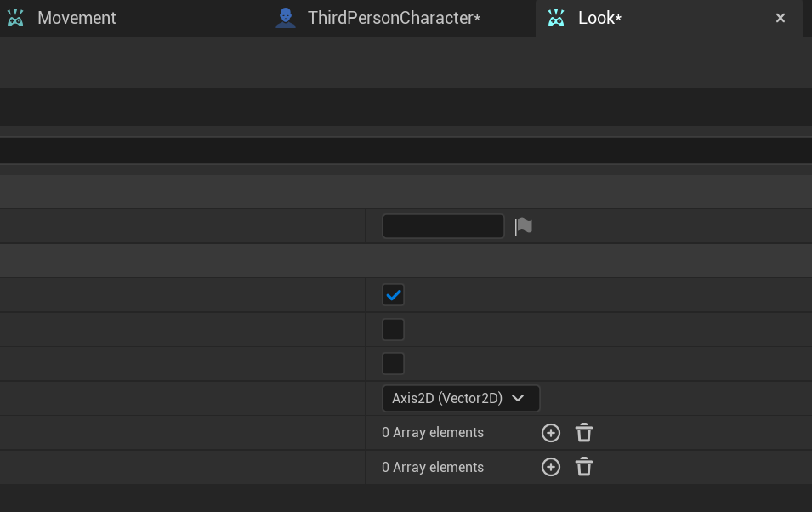Switch to the Movement tab
Screen dimensions: 812x512
point(77,18)
